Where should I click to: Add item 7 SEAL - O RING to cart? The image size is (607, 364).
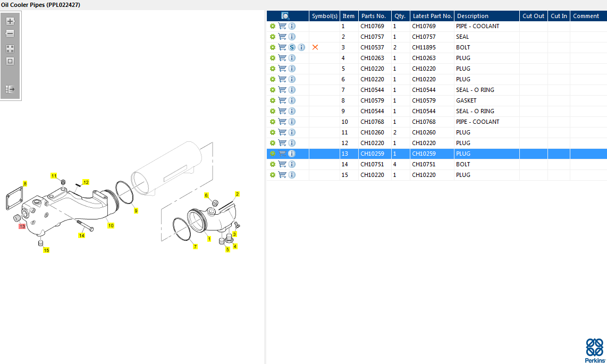[282, 90]
